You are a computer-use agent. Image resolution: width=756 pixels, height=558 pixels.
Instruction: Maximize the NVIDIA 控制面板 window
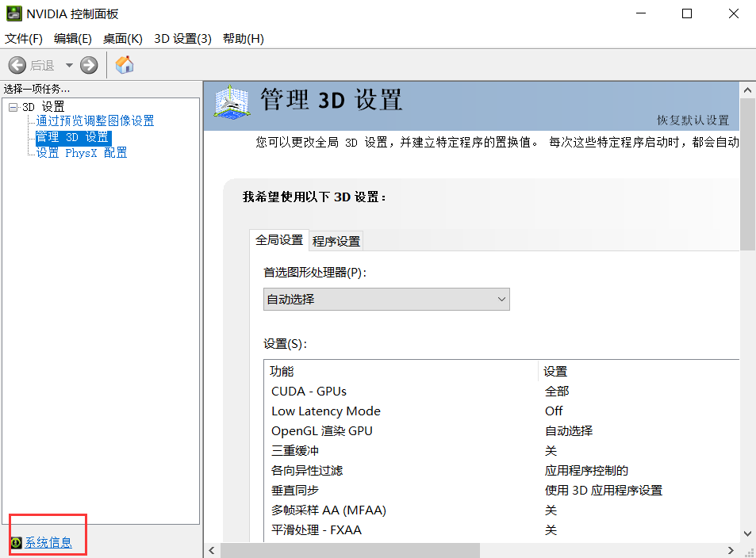point(687,13)
